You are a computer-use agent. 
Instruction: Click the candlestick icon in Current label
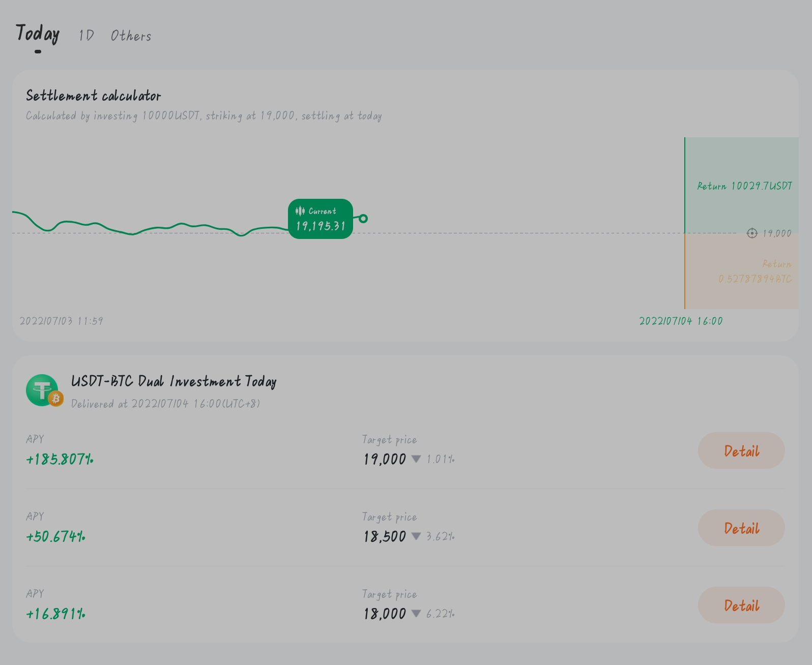click(x=300, y=211)
